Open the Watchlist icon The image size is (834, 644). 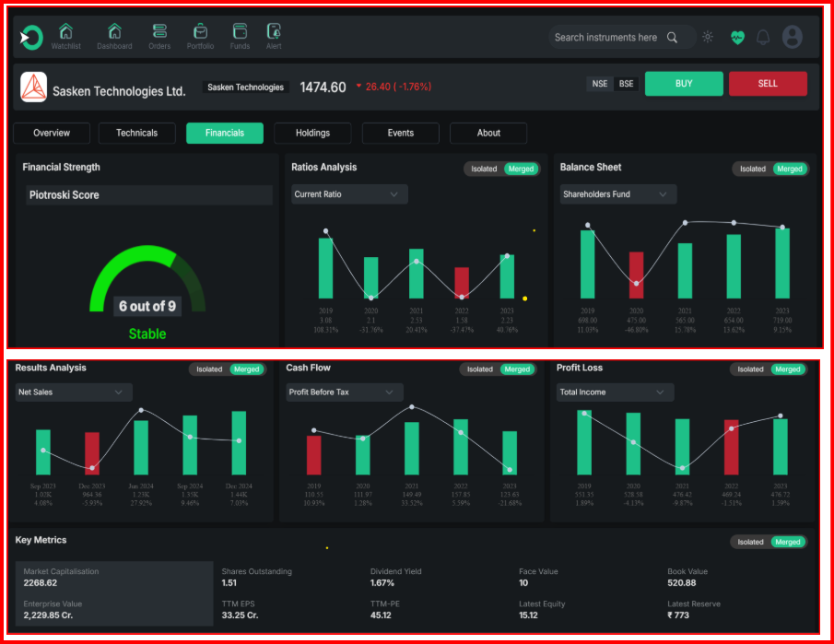pos(66,31)
